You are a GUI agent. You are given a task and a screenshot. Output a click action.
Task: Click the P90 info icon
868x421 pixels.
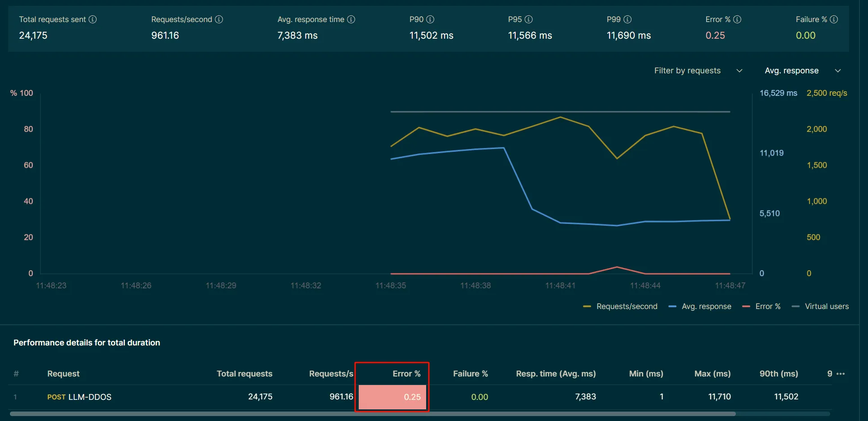pos(430,19)
